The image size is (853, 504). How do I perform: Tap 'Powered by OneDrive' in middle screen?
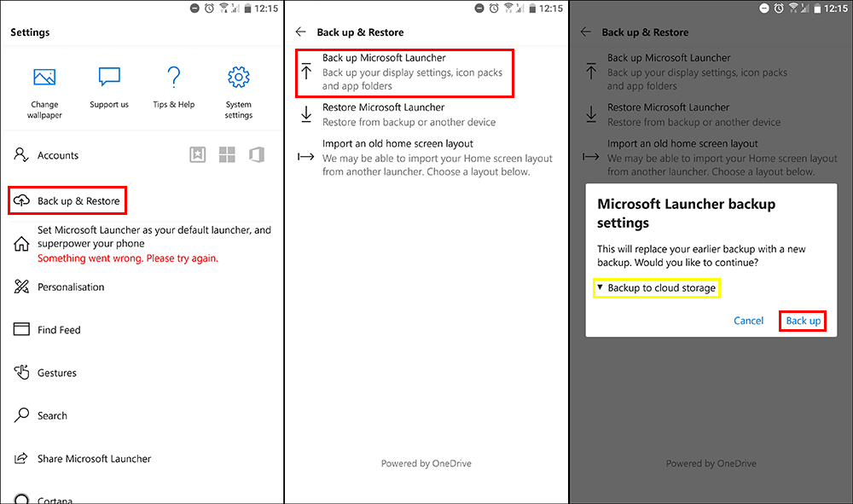click(x=426, y=463)
